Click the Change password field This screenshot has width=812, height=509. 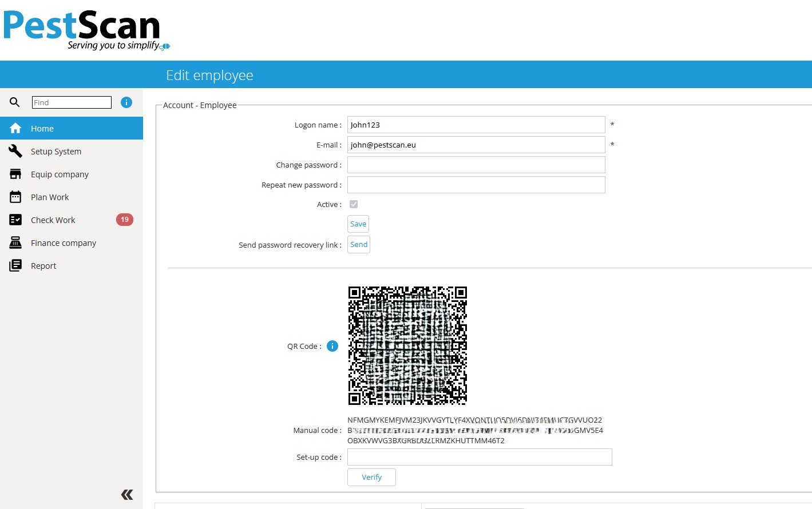476,165
